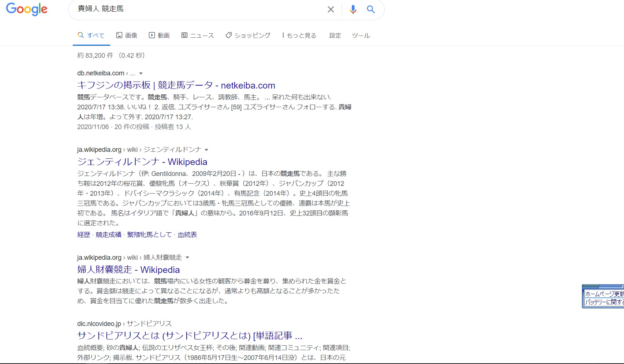The height and width of the screenshot is (364, 624).
Task: Submit search with magnifier icon
Action: click(371, 10)
